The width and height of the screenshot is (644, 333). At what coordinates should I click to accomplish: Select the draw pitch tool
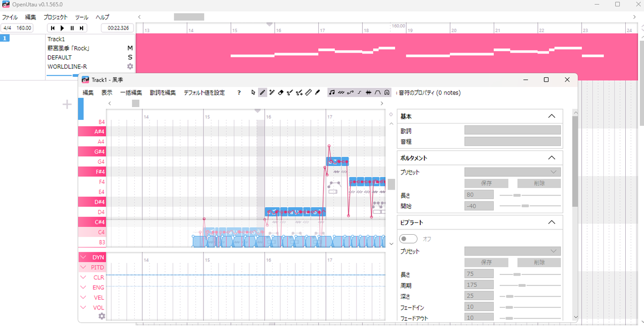(290, 93)
